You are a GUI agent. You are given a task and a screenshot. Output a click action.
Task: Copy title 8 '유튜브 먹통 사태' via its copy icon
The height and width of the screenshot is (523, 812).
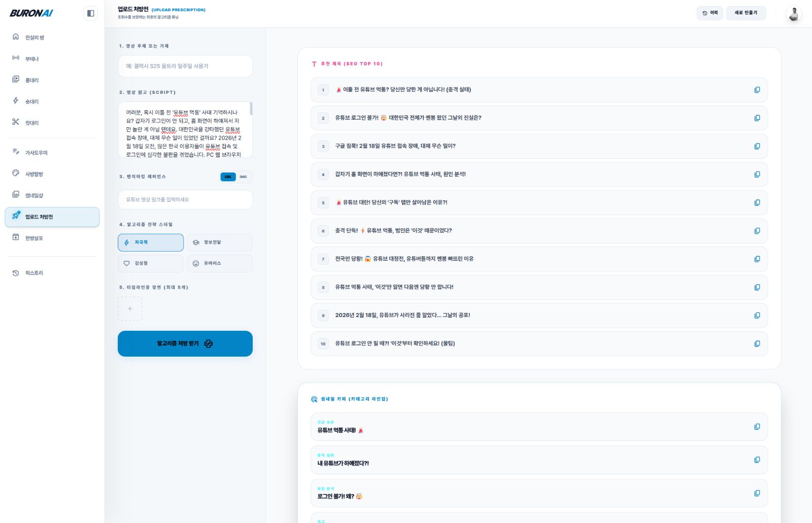[757, 287]
